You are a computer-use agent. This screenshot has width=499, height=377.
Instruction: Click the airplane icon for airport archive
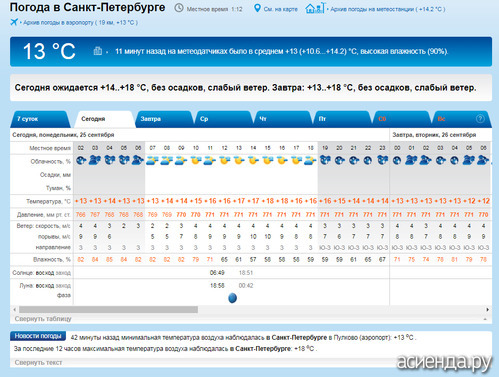click(x=14, y=22)
